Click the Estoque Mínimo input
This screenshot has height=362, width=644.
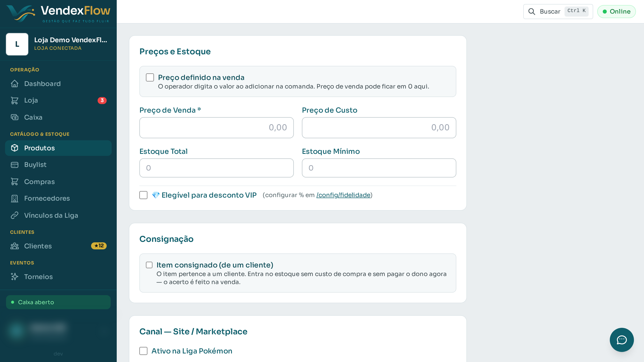tap(379, 168)
